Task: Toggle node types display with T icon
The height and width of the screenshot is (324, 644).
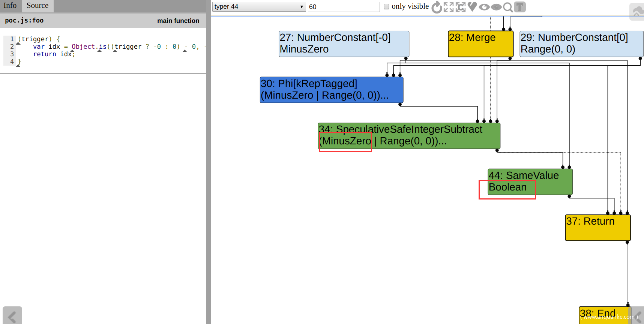Action: (x=520, y=7)
